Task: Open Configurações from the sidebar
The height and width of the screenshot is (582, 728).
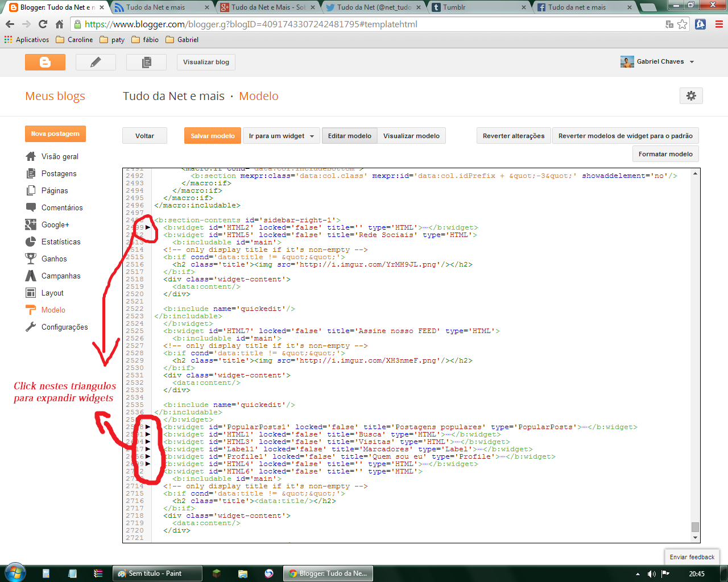Action: 64,327
